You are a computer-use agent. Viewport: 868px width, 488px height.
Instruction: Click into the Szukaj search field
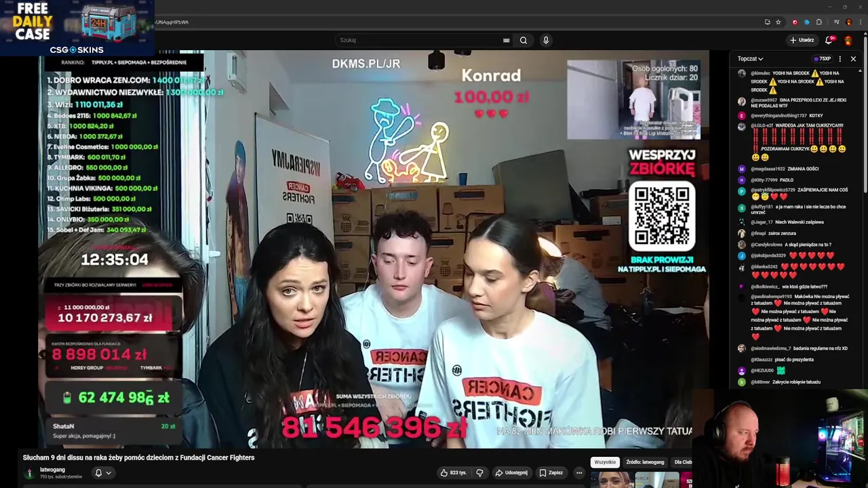(420, 40)
